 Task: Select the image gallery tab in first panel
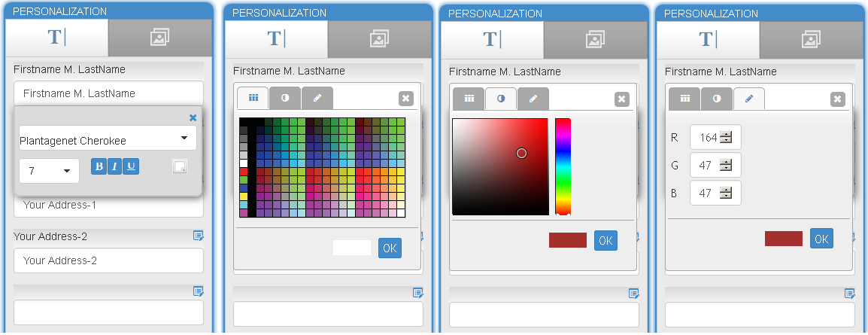click(x=160, y=38)
